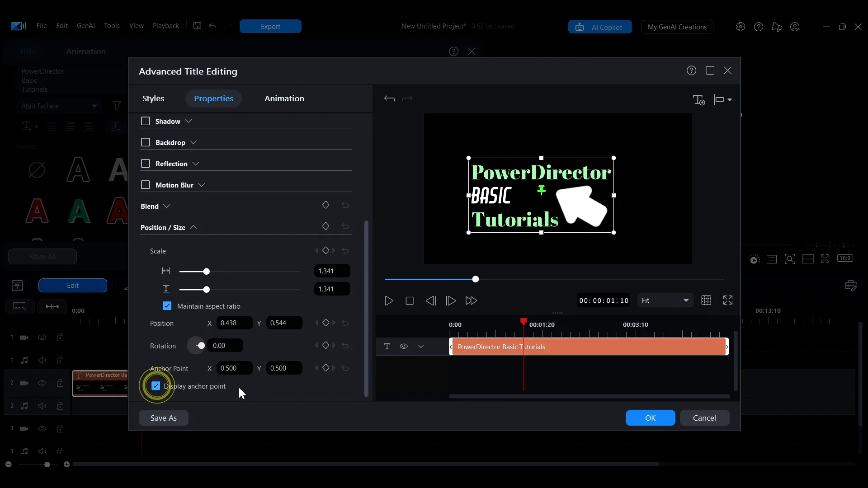
Task: Click the scale height slider handle
Action: coord(207,290)
